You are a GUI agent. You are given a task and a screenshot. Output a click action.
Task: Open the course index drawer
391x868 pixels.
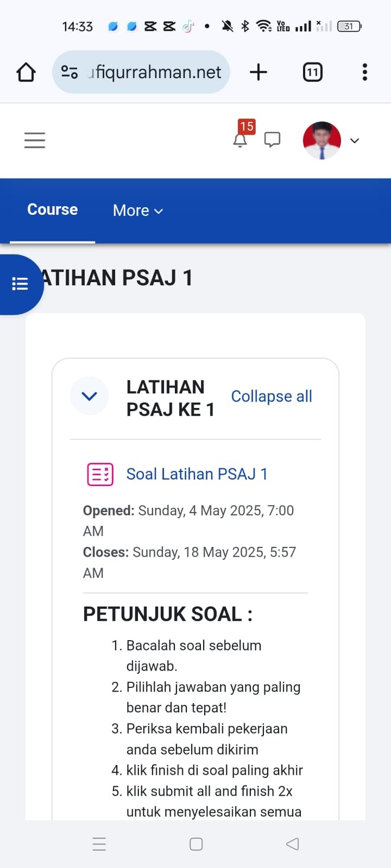point(20,284)
